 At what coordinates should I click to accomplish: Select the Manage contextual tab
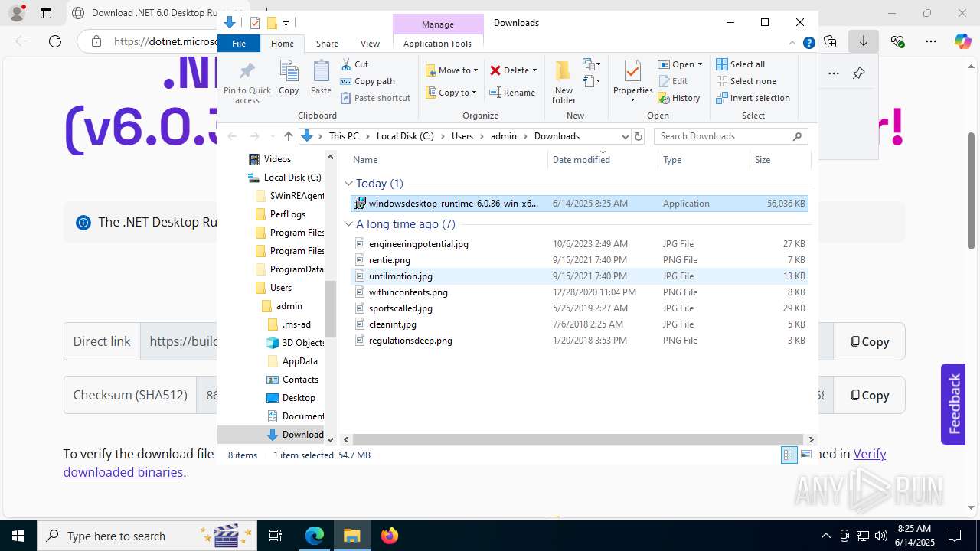[x=438, y=24]
